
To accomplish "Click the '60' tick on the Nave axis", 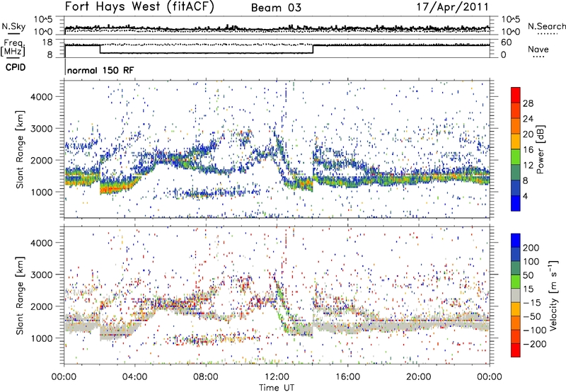I will coord(507,42).
